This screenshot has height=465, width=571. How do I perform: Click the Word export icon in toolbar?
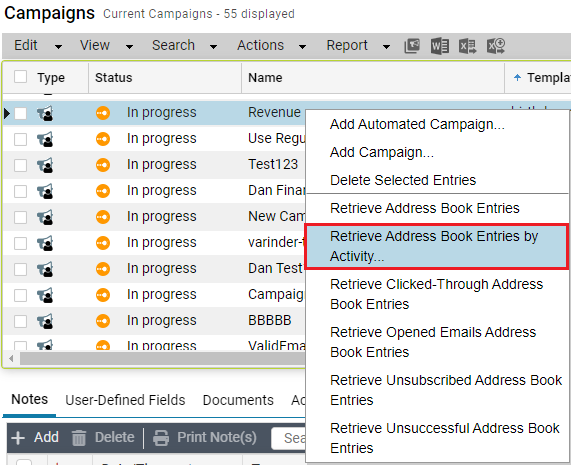click(x=440, y=46)
